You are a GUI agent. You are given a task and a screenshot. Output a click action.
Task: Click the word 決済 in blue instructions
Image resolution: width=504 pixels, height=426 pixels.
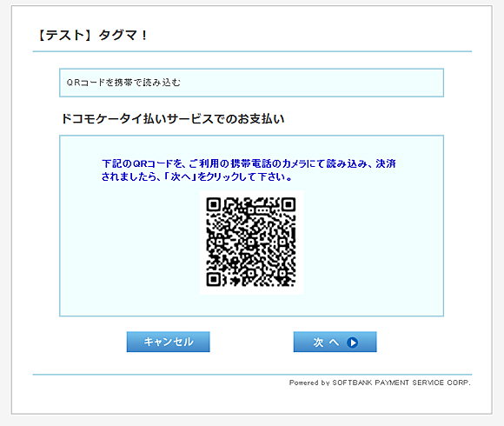coord(386,163)
